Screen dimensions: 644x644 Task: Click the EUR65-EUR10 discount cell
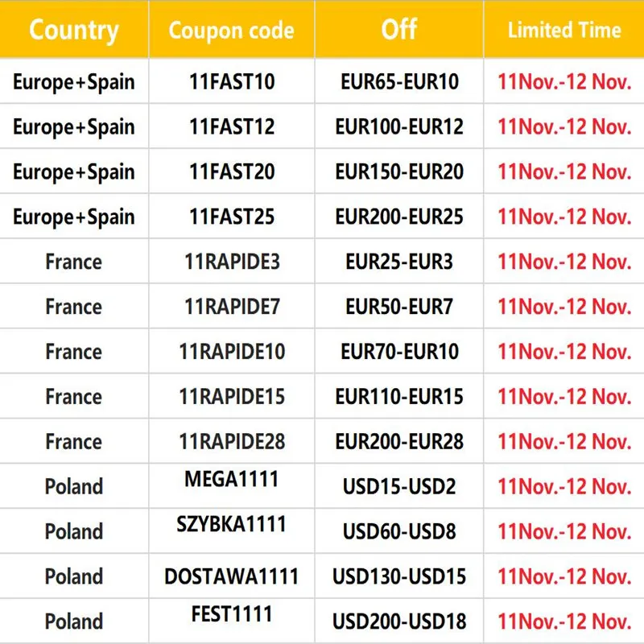[399, 82]
